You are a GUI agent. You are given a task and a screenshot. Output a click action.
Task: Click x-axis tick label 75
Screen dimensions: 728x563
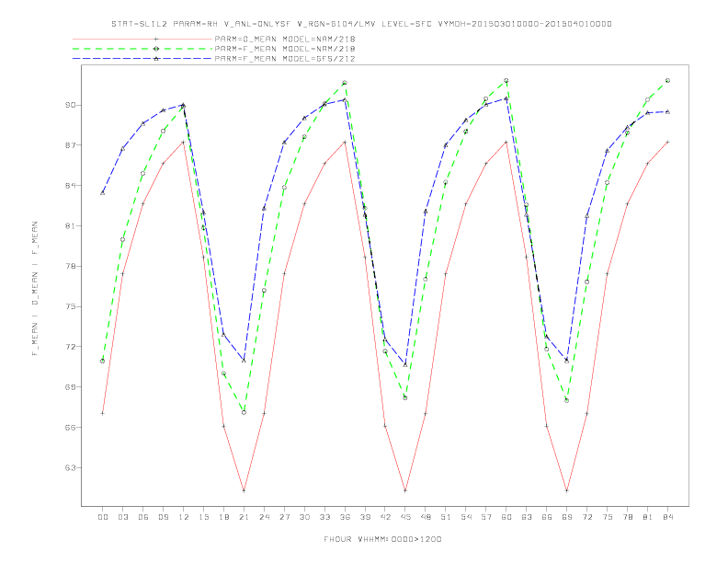click(608, 517)
